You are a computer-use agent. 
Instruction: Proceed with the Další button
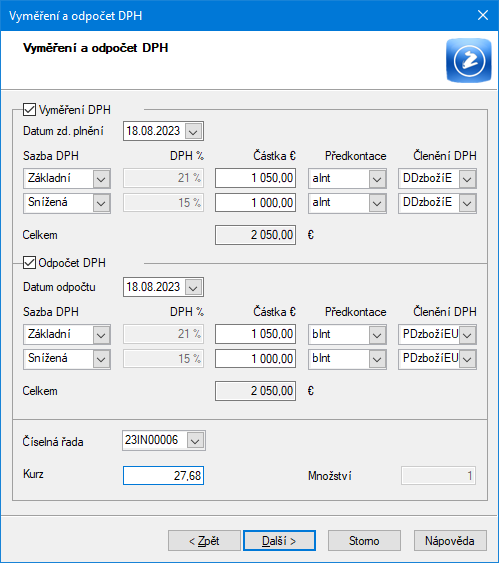point(279,541)
